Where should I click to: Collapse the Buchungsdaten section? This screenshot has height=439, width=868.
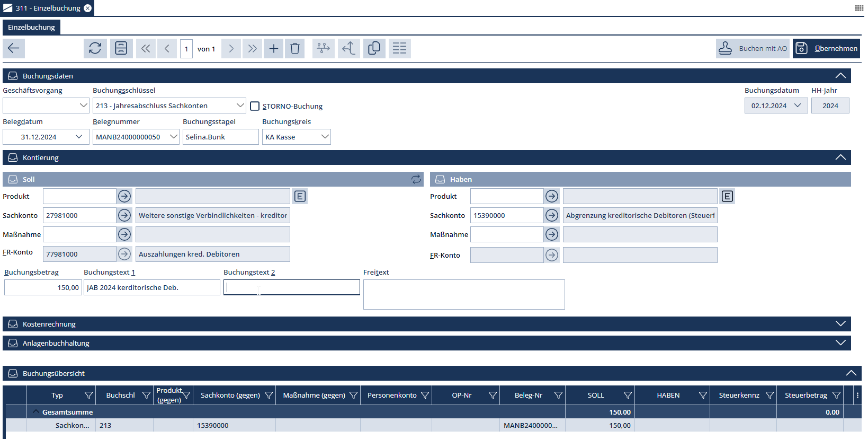840,76
